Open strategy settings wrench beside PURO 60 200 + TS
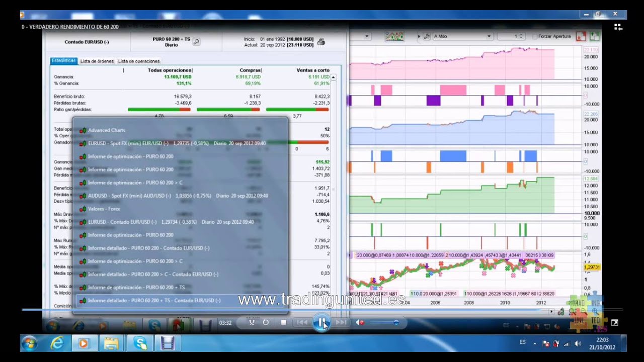The width and height of the screenshot is (644, 362). pyautogui.click(x=196, y=42)
